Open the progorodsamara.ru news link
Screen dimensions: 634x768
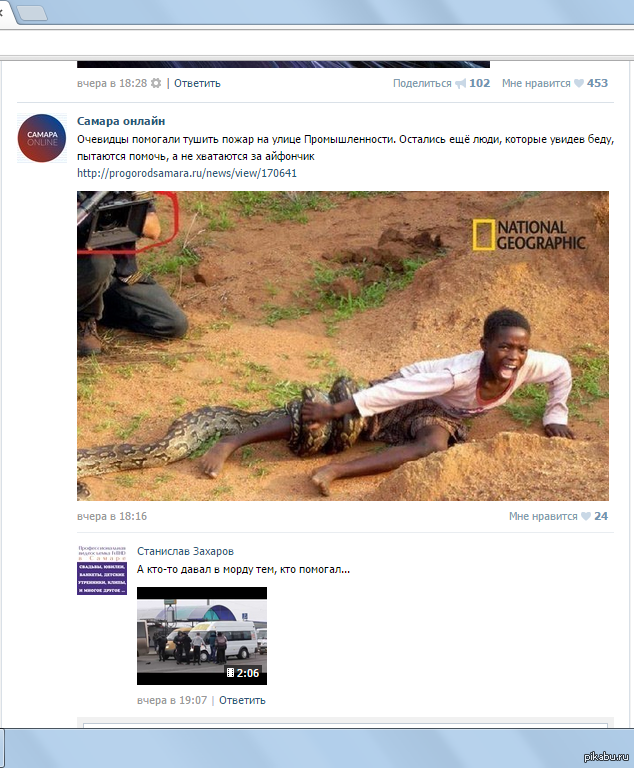[187, 173]
